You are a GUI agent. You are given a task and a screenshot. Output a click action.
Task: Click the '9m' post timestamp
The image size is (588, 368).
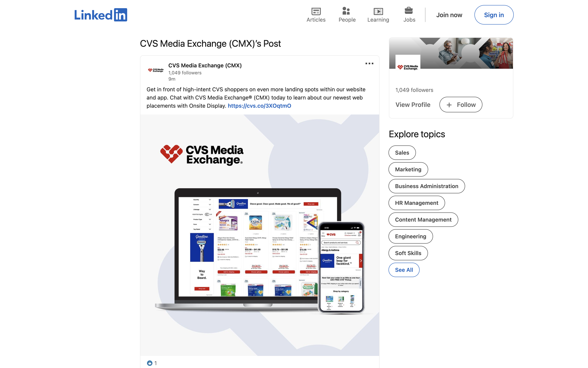click(x=172, y=79)
